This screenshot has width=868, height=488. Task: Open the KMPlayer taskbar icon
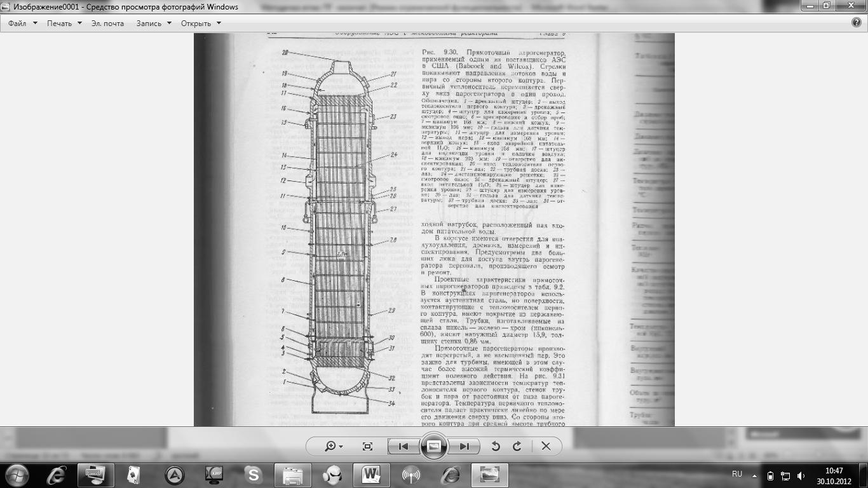[214, 475]
